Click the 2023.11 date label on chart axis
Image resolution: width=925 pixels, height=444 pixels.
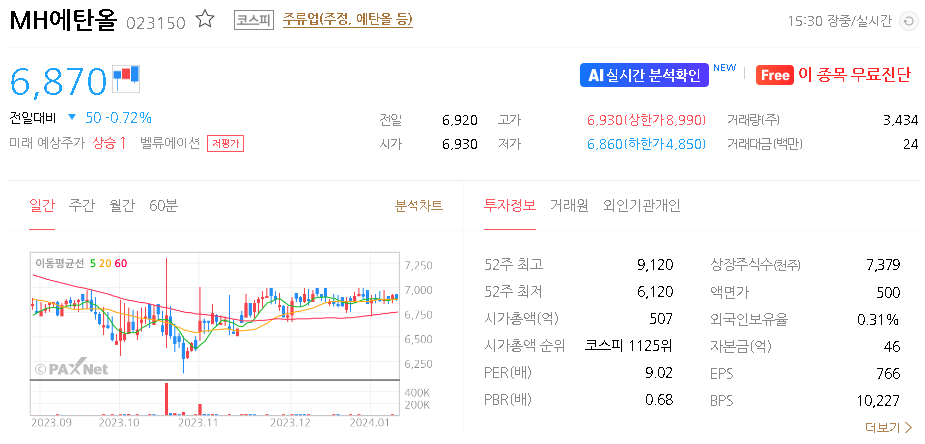(199, 423)
